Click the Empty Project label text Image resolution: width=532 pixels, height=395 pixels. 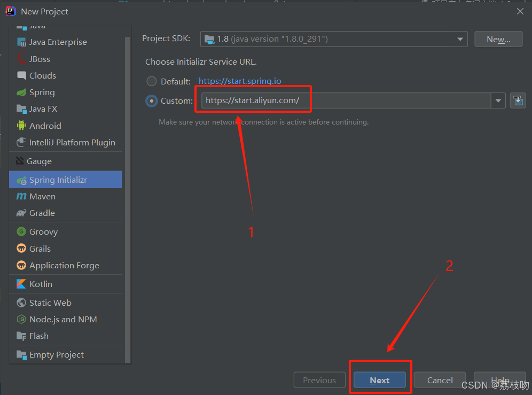tap(56, 355)
